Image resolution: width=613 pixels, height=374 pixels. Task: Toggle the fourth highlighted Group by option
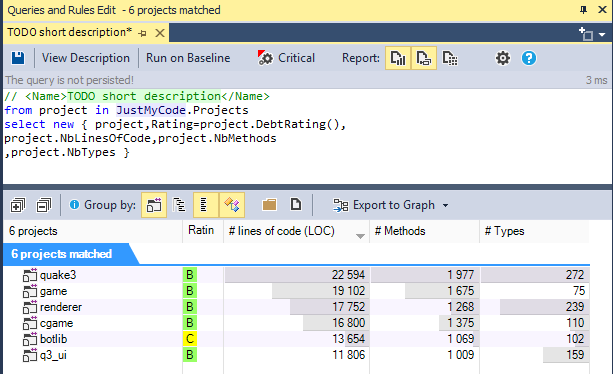click(x=232, y=205)
